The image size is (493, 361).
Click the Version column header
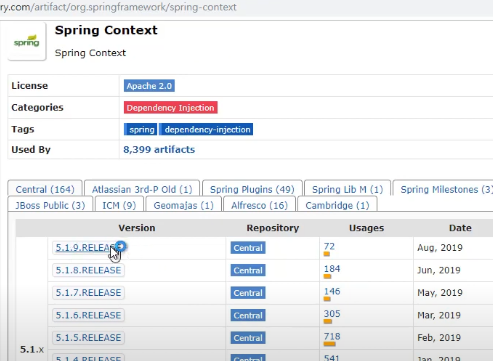tap(137, 228)
